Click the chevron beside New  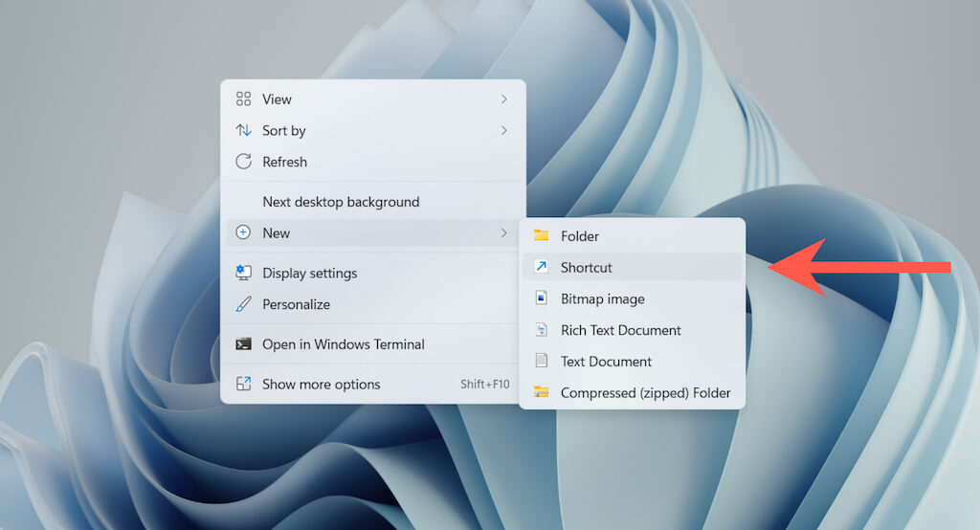[x=503, y=232]
